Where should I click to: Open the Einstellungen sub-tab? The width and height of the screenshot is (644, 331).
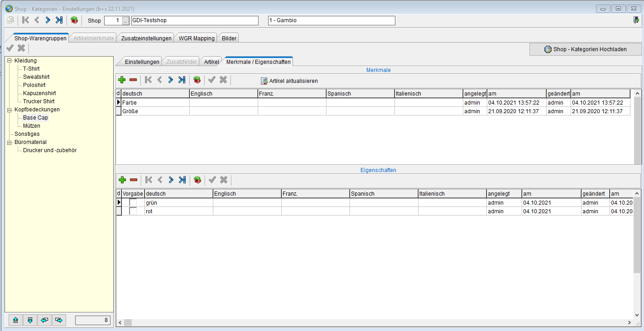142,62
